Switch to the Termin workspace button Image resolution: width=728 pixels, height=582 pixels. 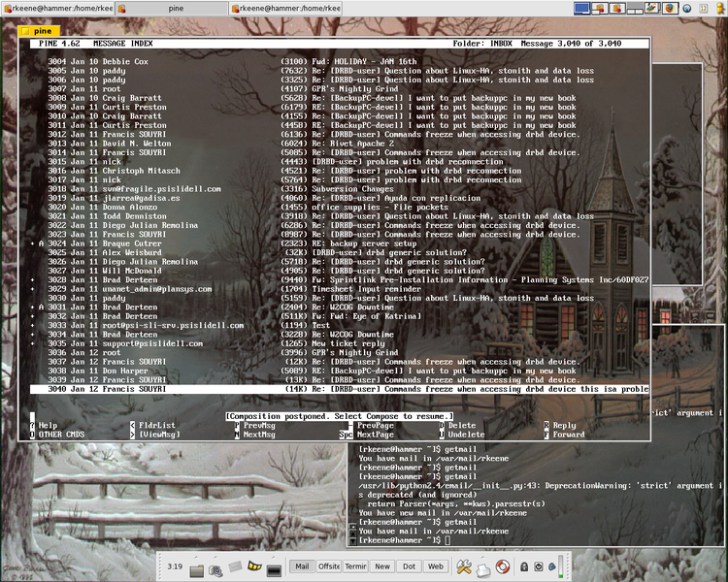(x=355, y=566)
